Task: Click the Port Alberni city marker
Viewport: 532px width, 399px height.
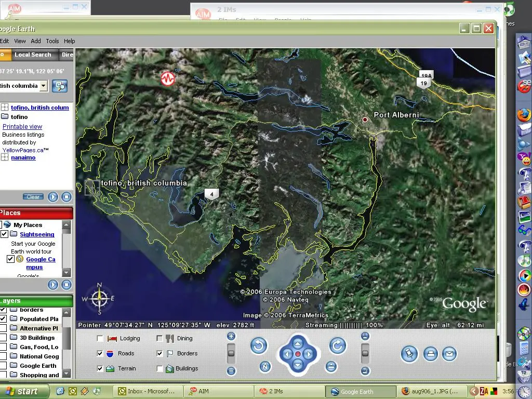Action: pos(365,119)
